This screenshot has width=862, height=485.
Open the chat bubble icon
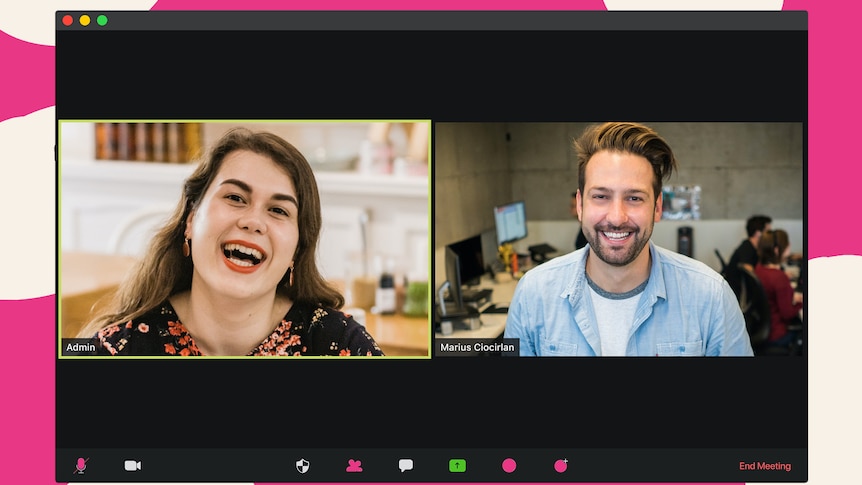(406, 466)
